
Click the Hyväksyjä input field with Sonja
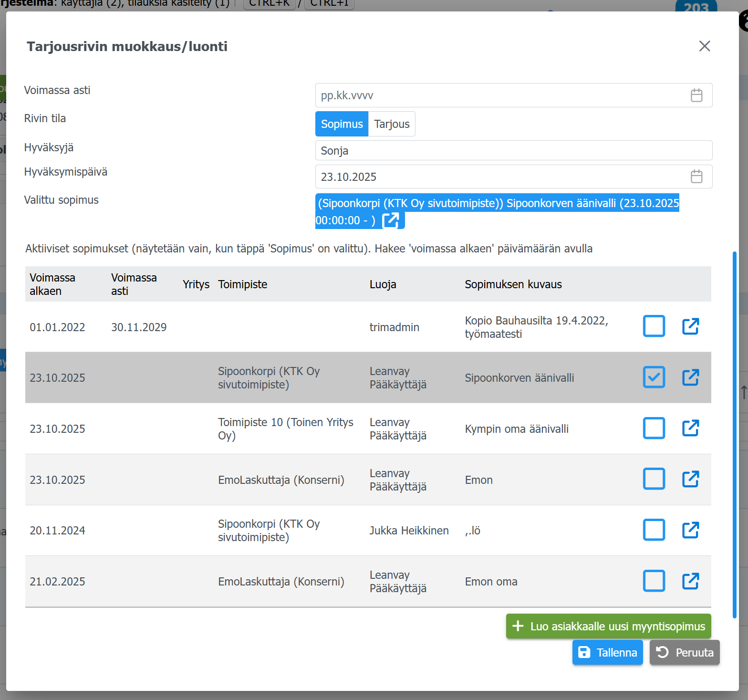(513, 151)
